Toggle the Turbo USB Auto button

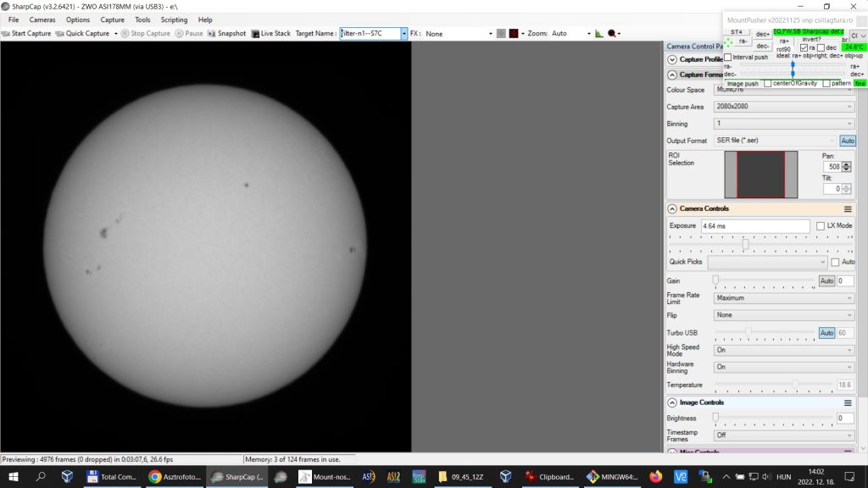[x=826, y=332]
